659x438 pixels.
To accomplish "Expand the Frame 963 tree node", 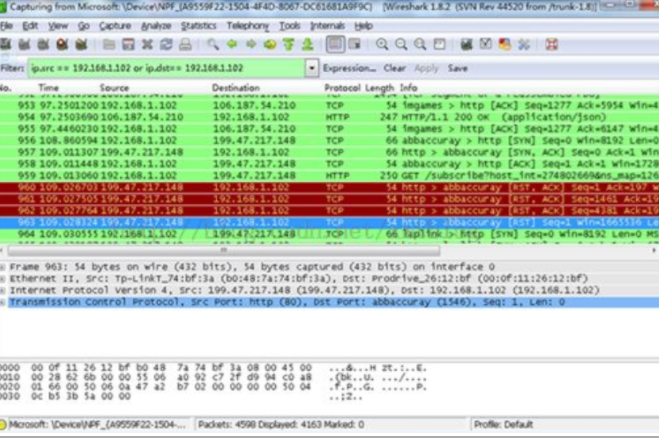I will pyautogui.click(x=3, y=267).
